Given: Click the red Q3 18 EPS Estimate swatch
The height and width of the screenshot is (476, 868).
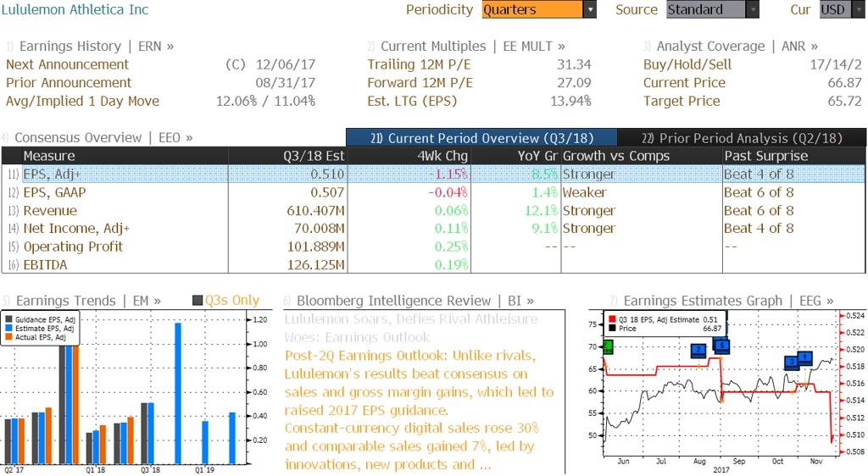Looking at the screenshot, I should (612, 319).
